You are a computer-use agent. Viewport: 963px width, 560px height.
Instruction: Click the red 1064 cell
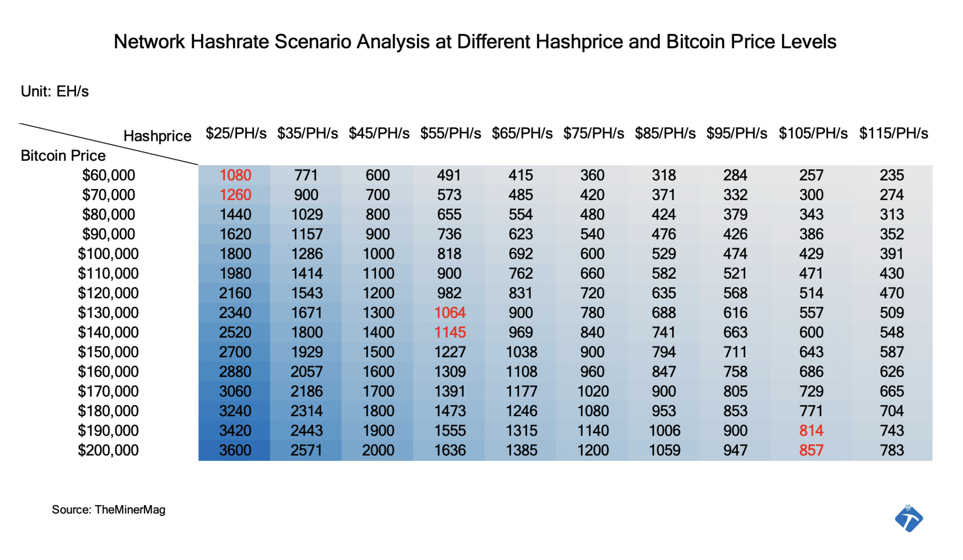tap(450, 313)
